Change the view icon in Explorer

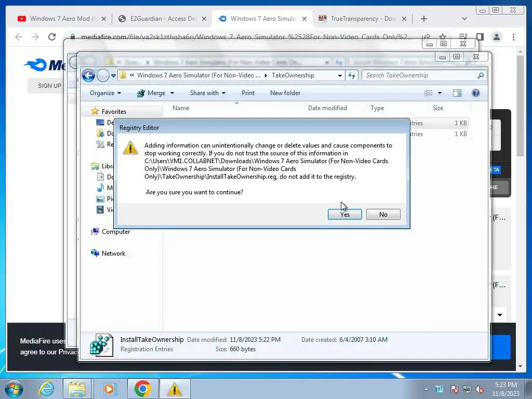point(429,93)
